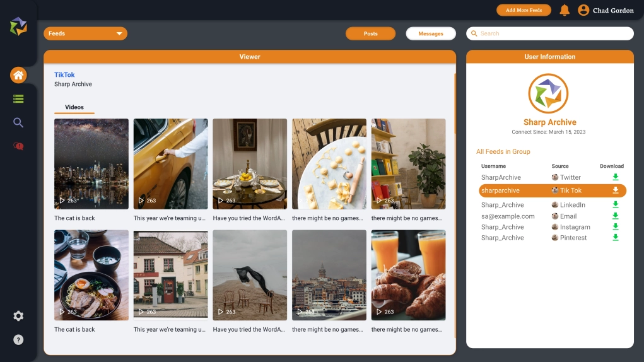This screenshot has height=362, width=644.
Task: Open Chad Gordon user profile menu
Action: (x=606, y=10)
